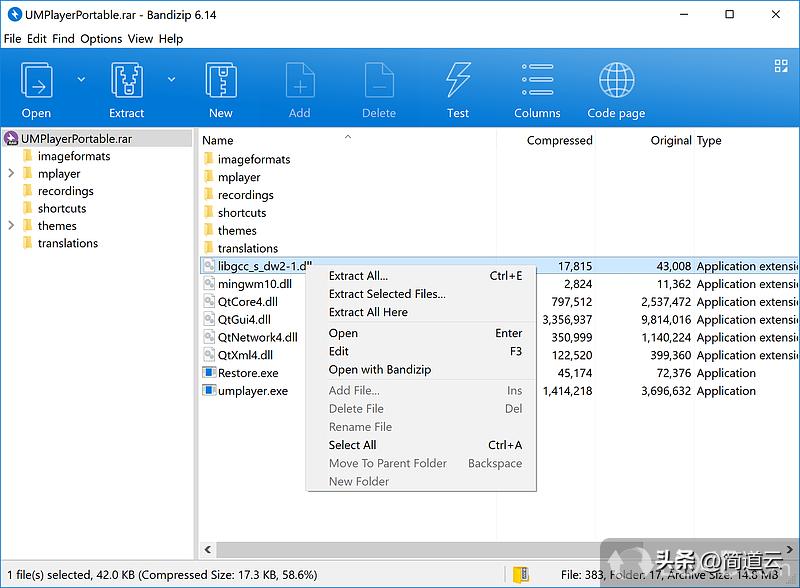
Task: Open the Options menu in menu bar
Action: click(101, 39)
